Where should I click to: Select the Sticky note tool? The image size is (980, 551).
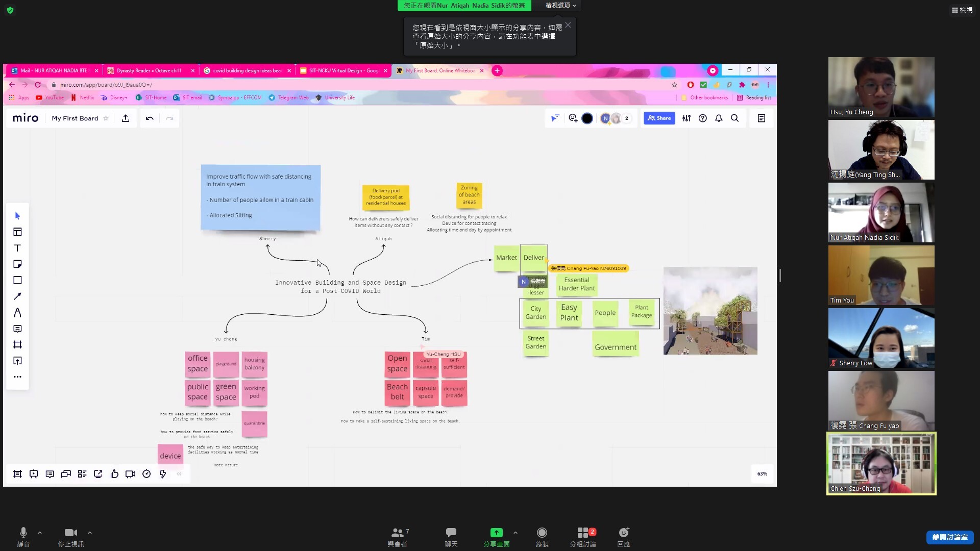point(17,264)
